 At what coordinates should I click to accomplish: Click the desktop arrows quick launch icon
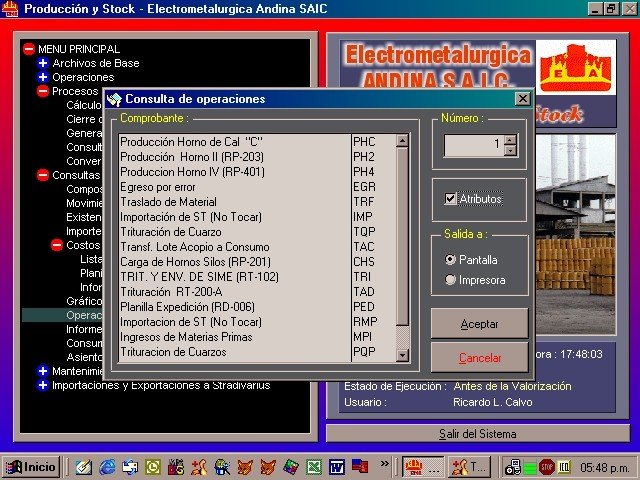[x=130, y=467]
